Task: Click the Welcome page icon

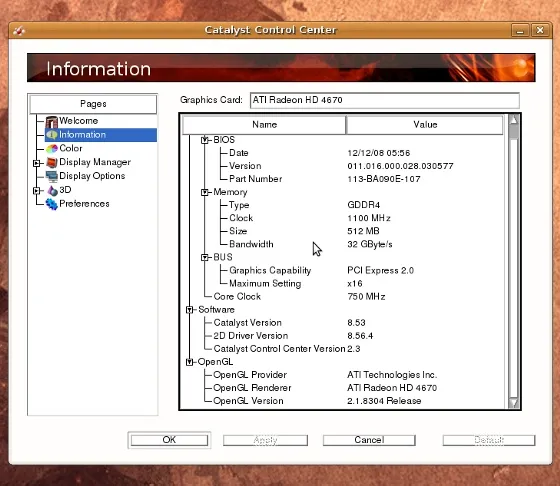Action: 51,121
